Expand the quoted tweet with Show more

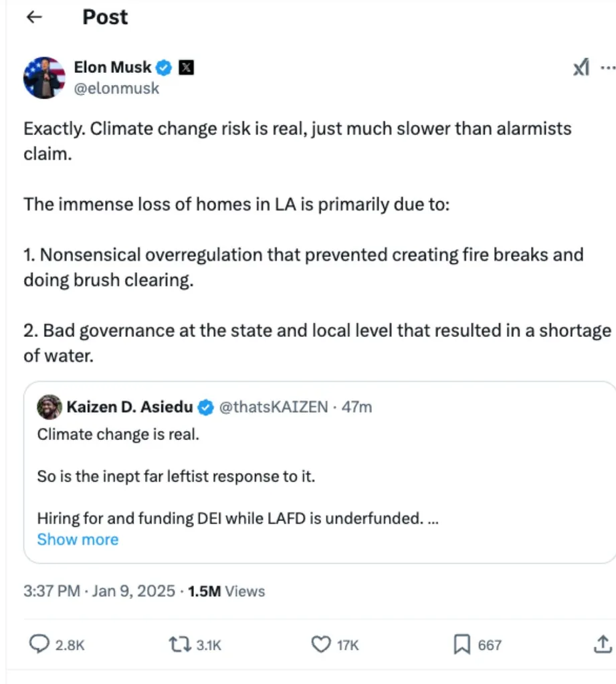[78, 539]
